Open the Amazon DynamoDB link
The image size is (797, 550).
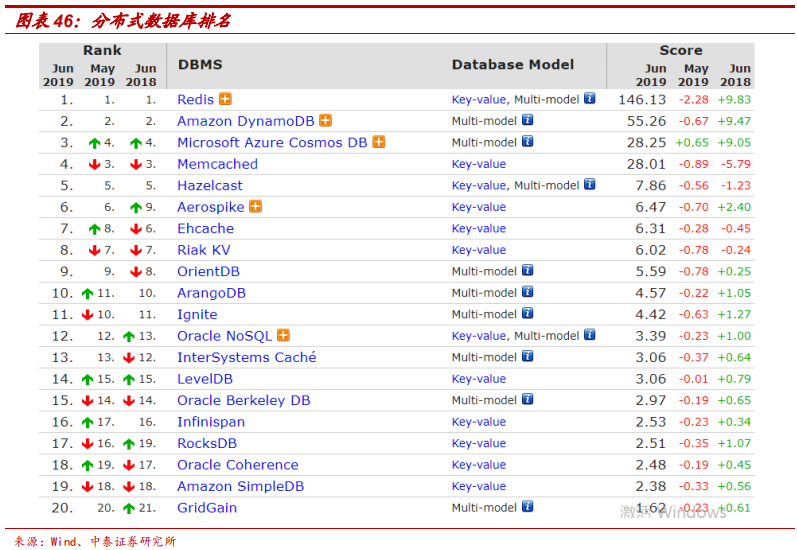click(x=246, y=121)
